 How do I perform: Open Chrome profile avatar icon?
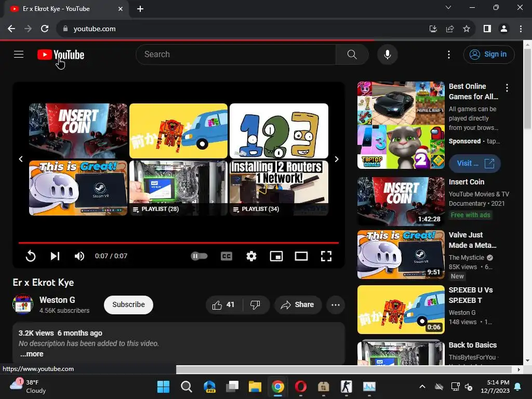504,29
